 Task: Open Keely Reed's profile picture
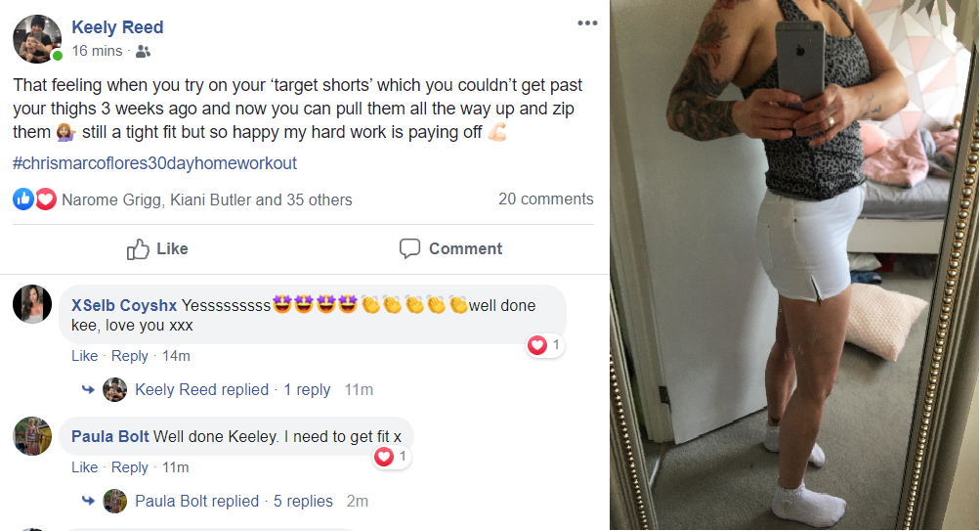[37, 39]
